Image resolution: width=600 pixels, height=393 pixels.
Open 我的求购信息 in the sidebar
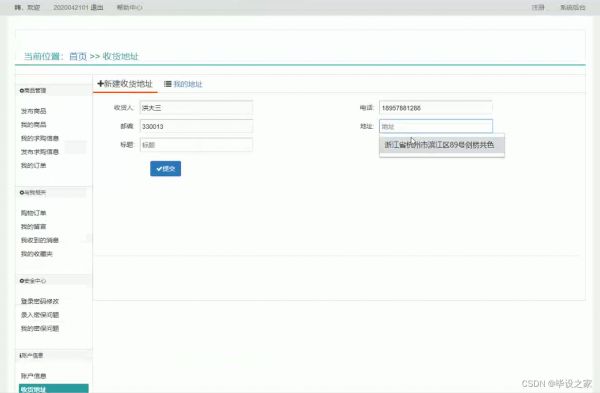coord(40,138)
